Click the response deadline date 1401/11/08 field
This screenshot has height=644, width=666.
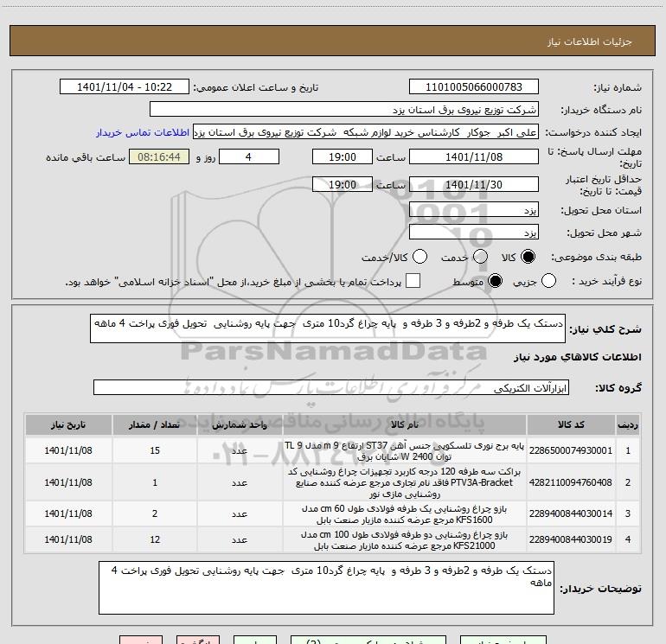(474, 157)
